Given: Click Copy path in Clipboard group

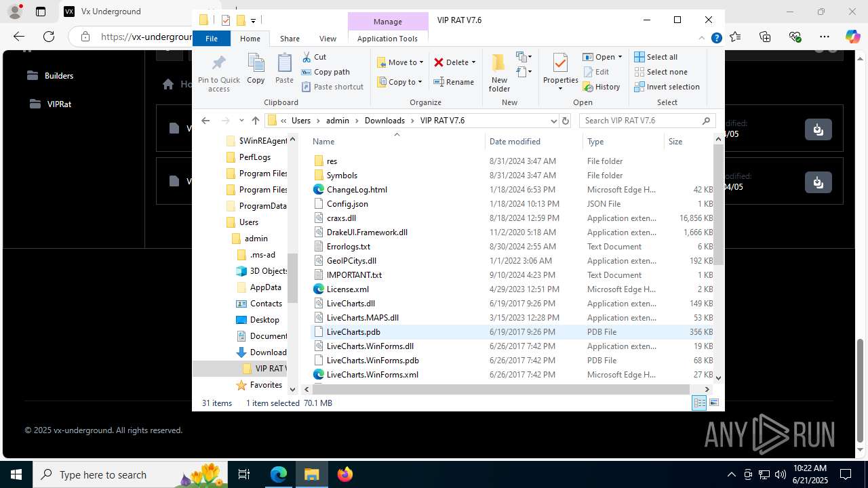Looking at the screenshot, I should point(325,72).
